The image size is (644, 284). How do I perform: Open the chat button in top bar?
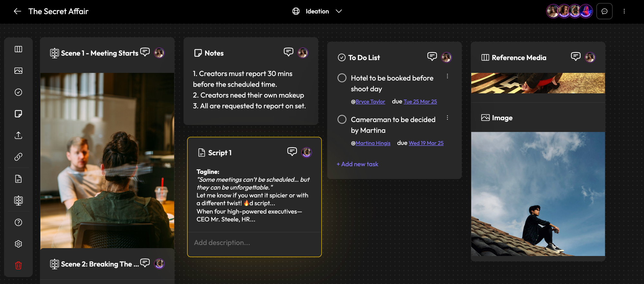[x=604, y=11]
